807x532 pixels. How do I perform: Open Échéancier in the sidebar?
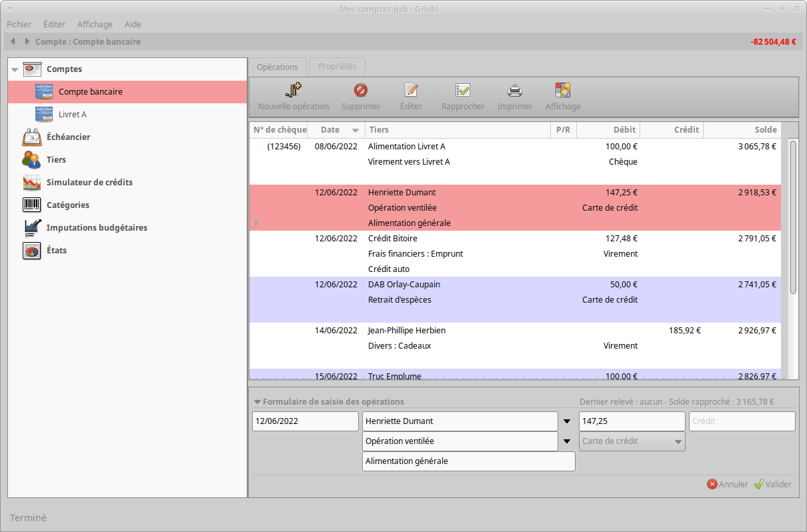[68, 137]
